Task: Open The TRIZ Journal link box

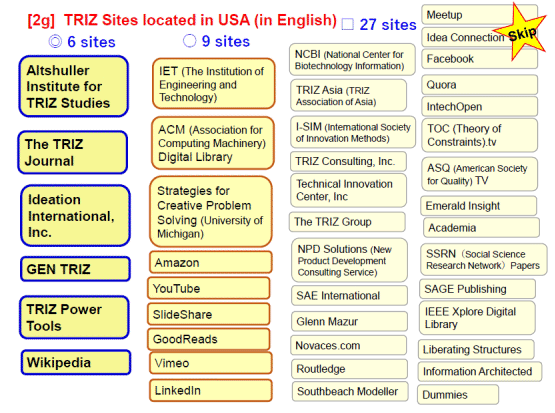Action: 73,152
